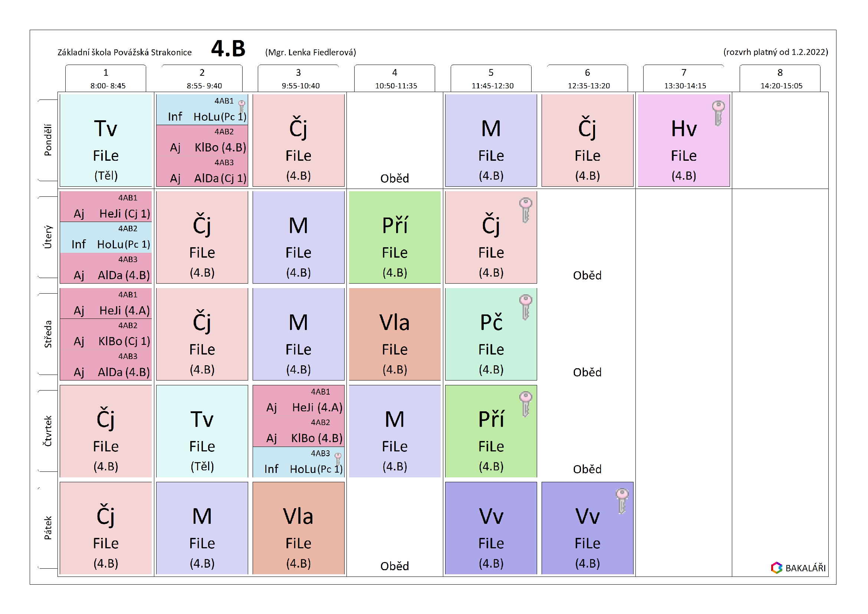The image size is (868, 614).
Task: Click teacher name Mgr. Lenka Fiedlerová
Action: tap(310, 52)
